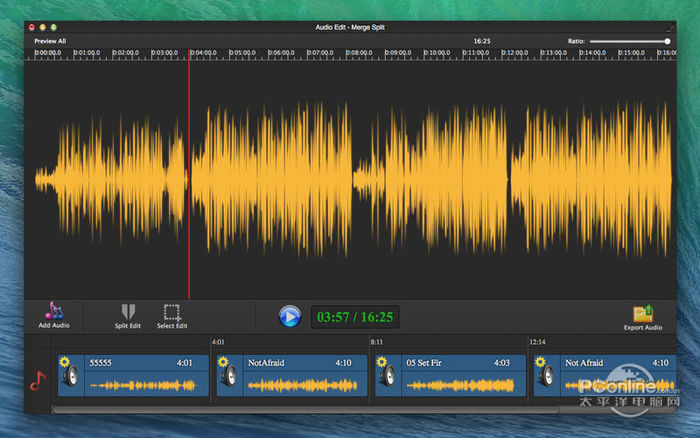The image size is (700, 438).
Task: Click the Ratio zoom slider handle
Action: point(667,41)
